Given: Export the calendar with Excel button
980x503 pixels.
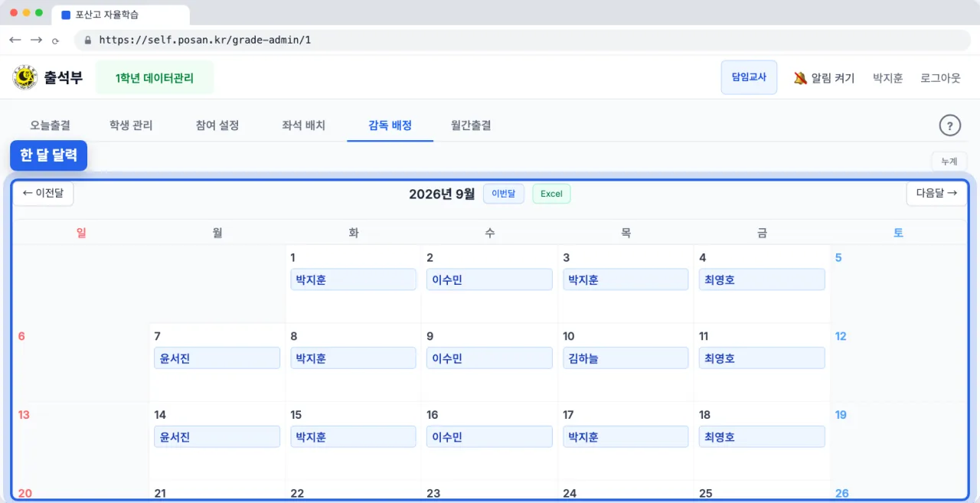Looking at the screenshot, I should 551,194.
